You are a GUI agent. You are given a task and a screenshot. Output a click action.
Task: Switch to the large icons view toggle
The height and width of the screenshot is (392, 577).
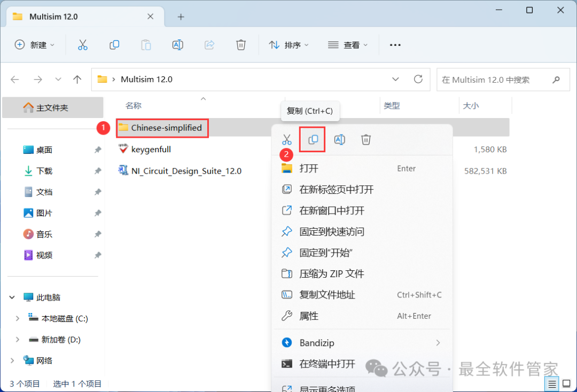click(x=566, y=383)
